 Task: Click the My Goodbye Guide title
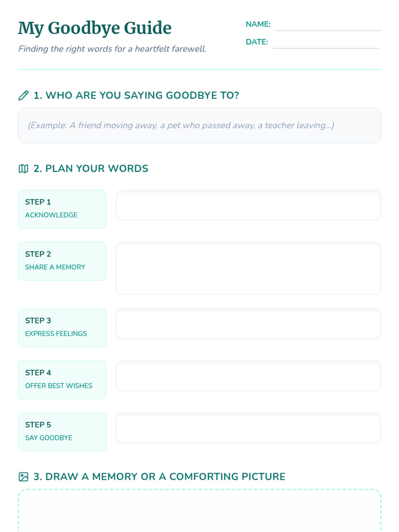[95, 28]
